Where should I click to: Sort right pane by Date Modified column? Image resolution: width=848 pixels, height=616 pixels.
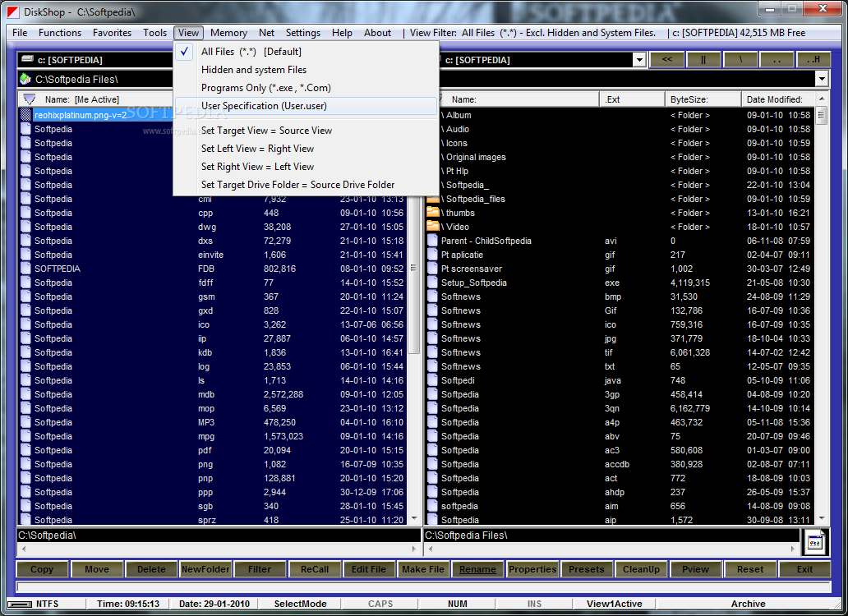click(777, 99)
